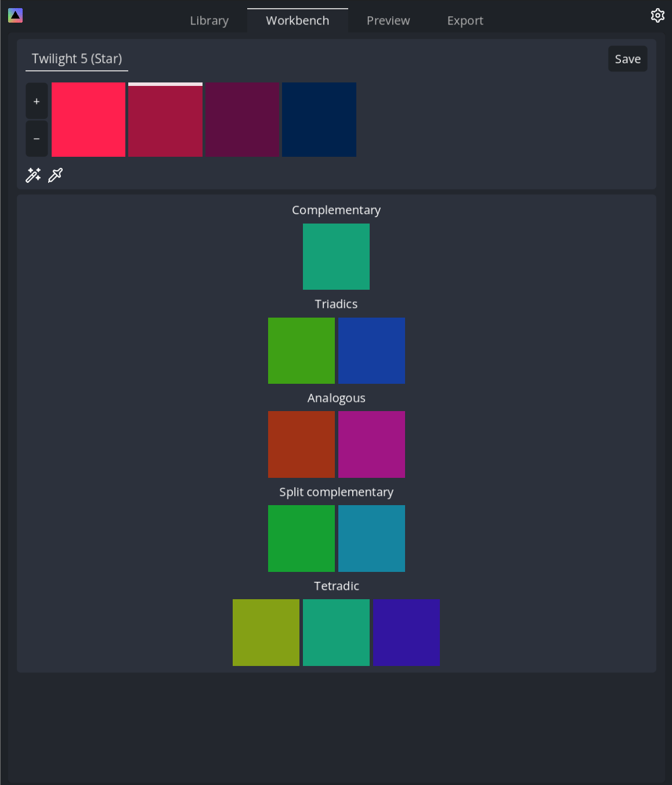Click the teal Complementary color swatch
The width and height of the screenshot is (672, 785).
click(336, 257)
